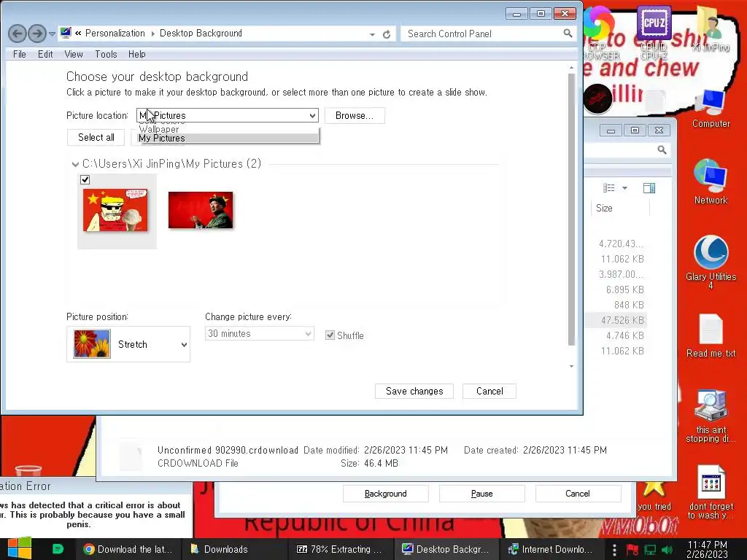Select the Mao photo wallpaper thumbnail
This screenshot has height=560, width=747.
click(201, 210)
